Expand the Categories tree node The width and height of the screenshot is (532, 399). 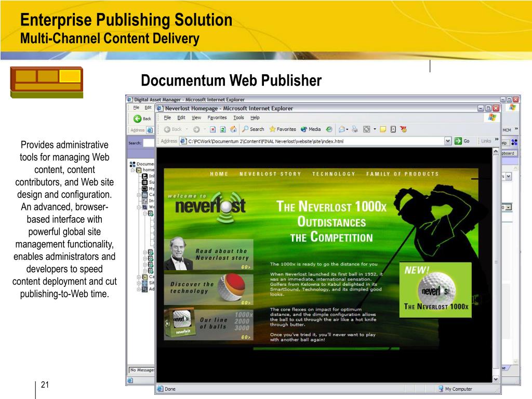139,195
